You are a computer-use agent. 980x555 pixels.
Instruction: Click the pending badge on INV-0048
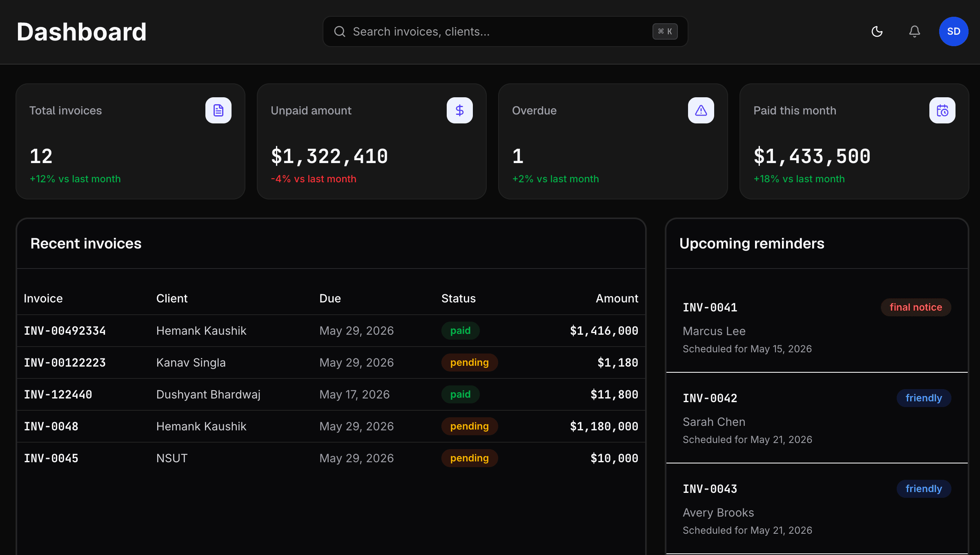(x=470, y=426)
